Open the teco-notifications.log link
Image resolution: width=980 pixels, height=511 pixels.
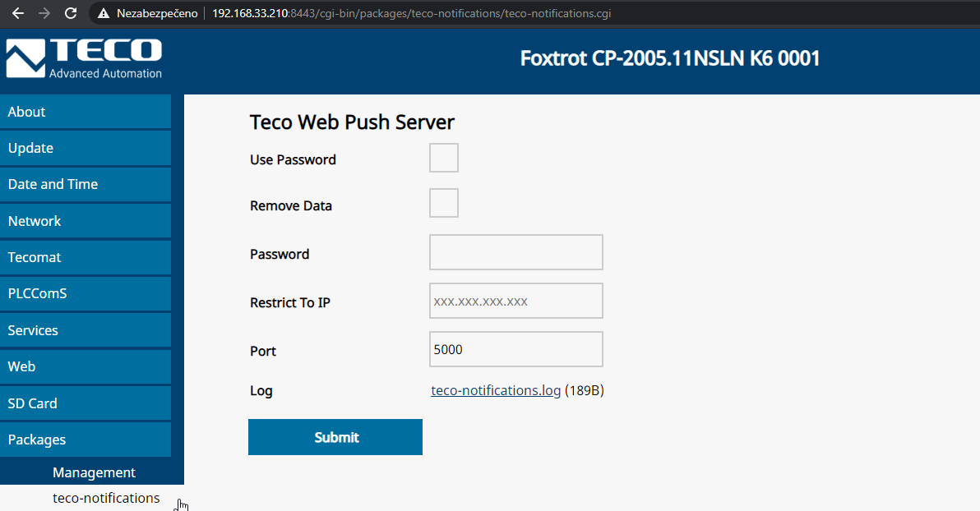click(496, 390)
